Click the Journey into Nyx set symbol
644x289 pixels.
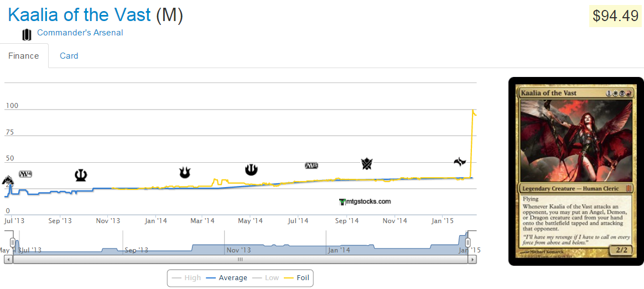(x=251, y=170)
